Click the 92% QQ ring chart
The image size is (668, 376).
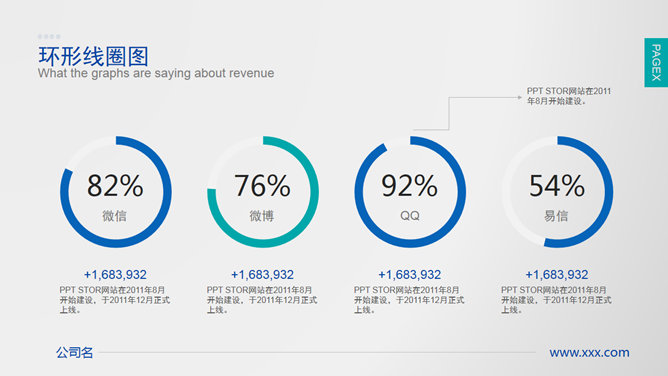pos(410,192)
